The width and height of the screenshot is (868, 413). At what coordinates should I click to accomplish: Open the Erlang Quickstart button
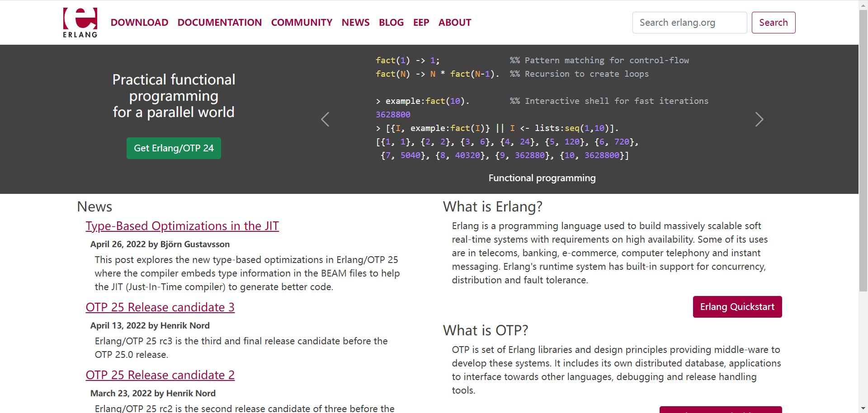point(737,307)
